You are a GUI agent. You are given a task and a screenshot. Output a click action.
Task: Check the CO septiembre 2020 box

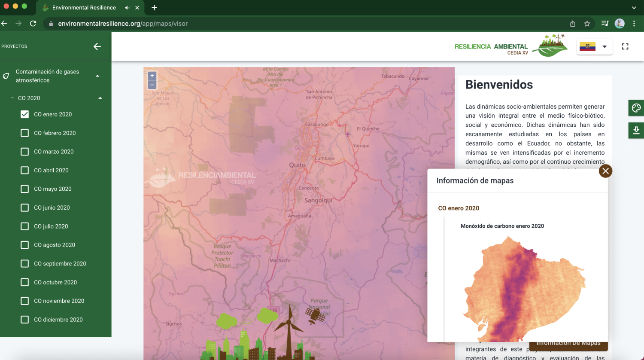tap(25, 264)
